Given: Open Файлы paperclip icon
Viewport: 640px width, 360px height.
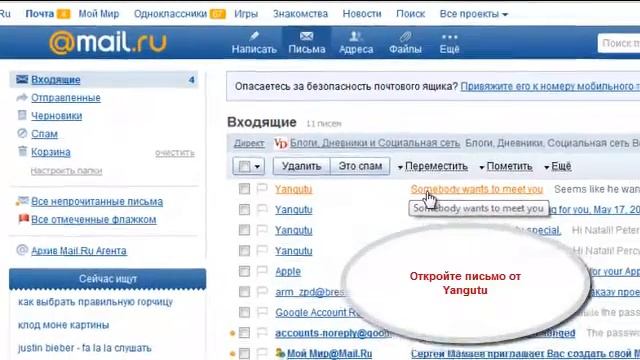Looking at the screenshot, I should click(405, 36).
